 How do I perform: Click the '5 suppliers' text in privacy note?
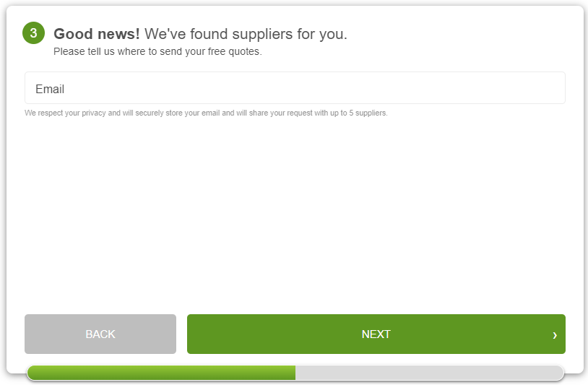368,113
